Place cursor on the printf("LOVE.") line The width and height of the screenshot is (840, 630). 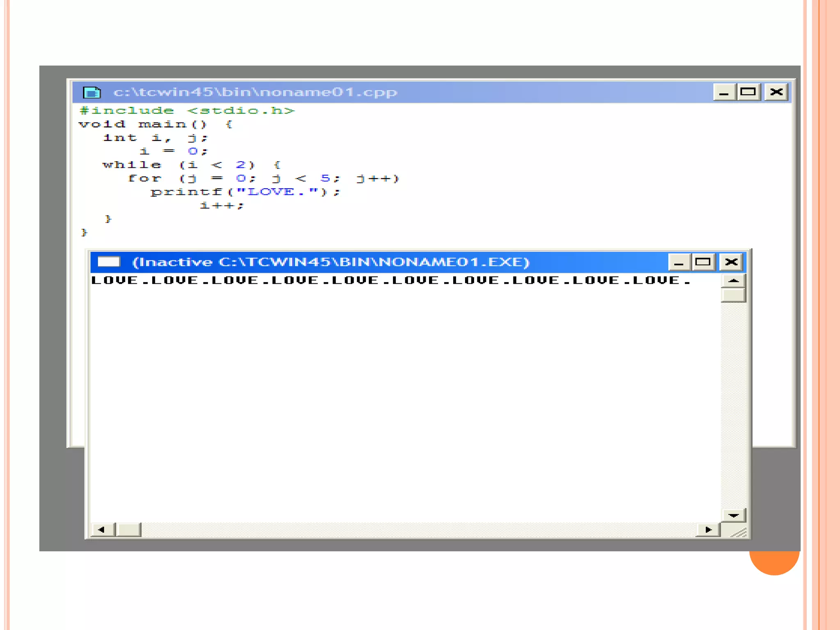pyautogui.click(x=245, y=192)
